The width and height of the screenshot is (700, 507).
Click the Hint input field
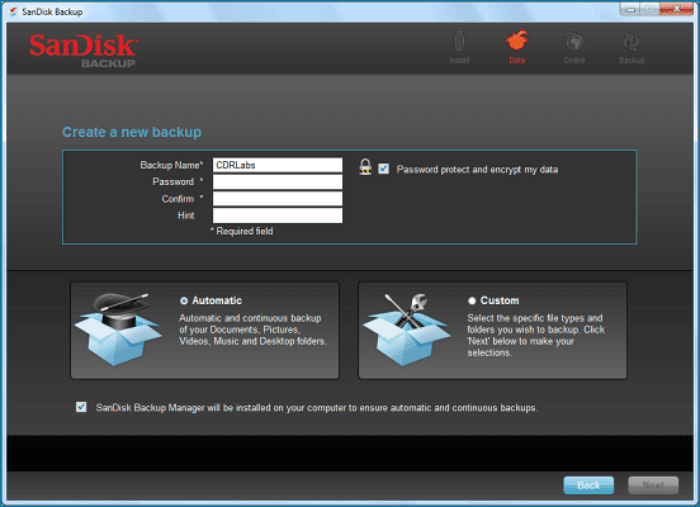[278, 216]
